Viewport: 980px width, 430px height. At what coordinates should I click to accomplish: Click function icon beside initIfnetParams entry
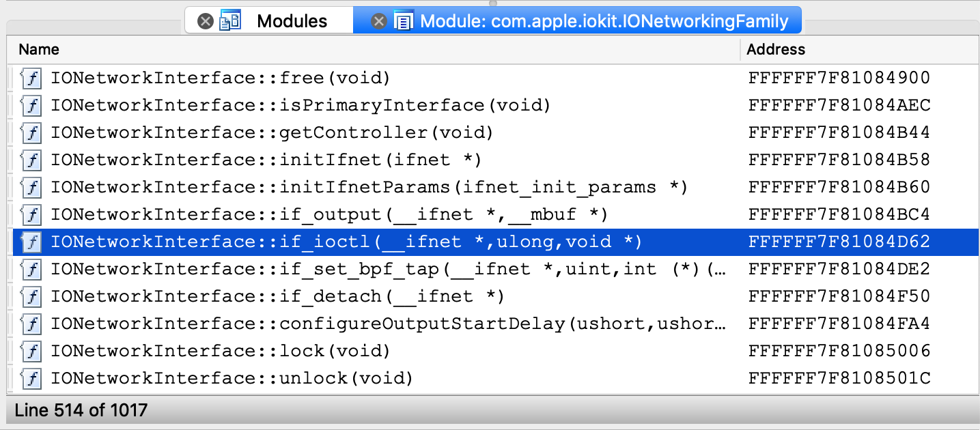click(31, 188)
